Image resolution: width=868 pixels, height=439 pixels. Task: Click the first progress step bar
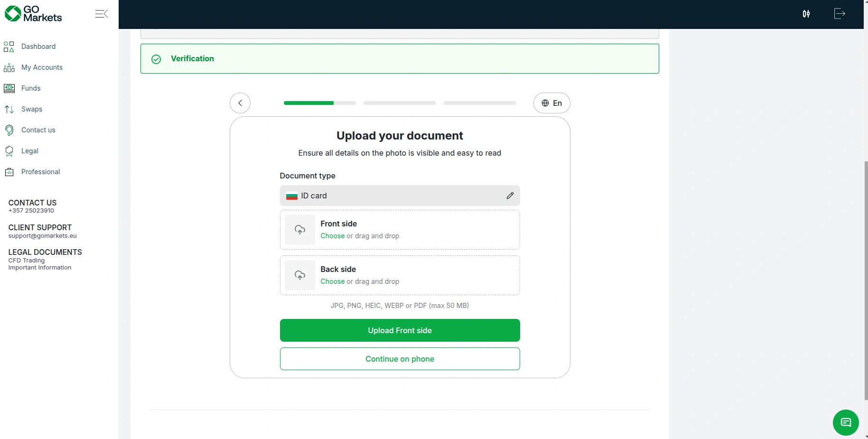(x=319, y=103)
